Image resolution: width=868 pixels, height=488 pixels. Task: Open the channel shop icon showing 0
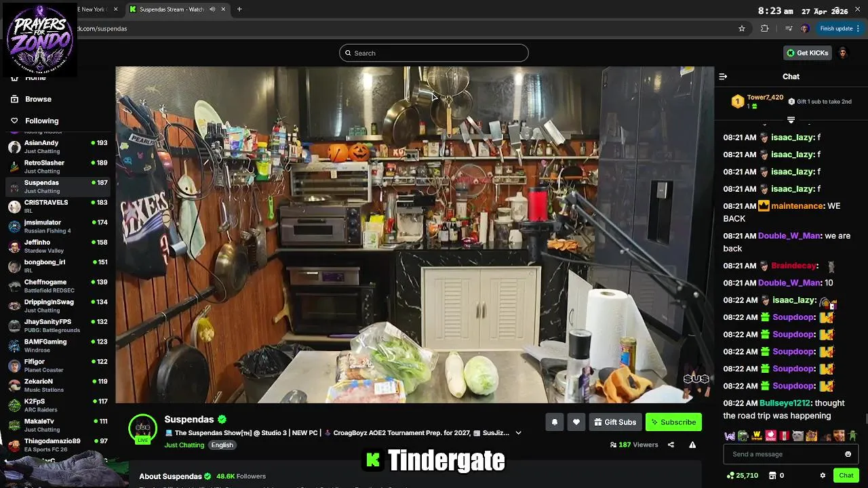coord(777,475)
